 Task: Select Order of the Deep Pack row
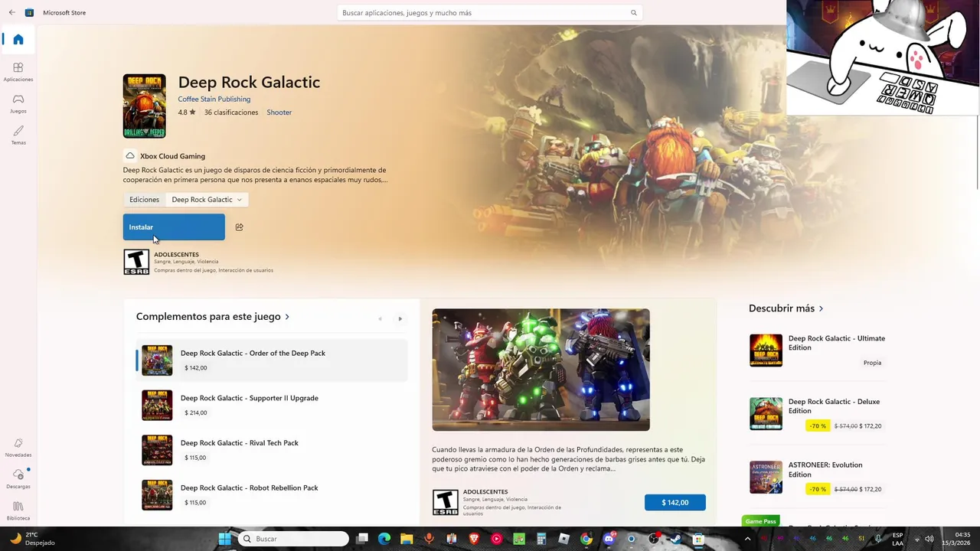click(x=272, y=360)
